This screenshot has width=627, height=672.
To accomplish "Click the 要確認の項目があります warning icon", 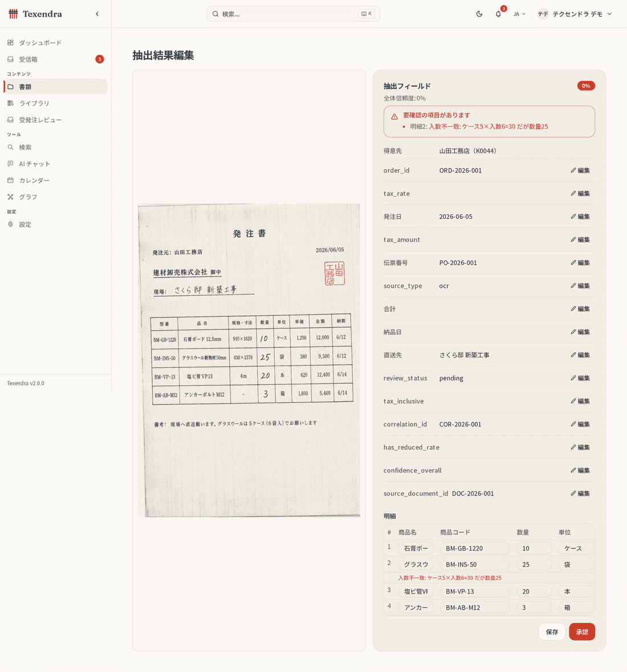I will (x=394, y=116).
